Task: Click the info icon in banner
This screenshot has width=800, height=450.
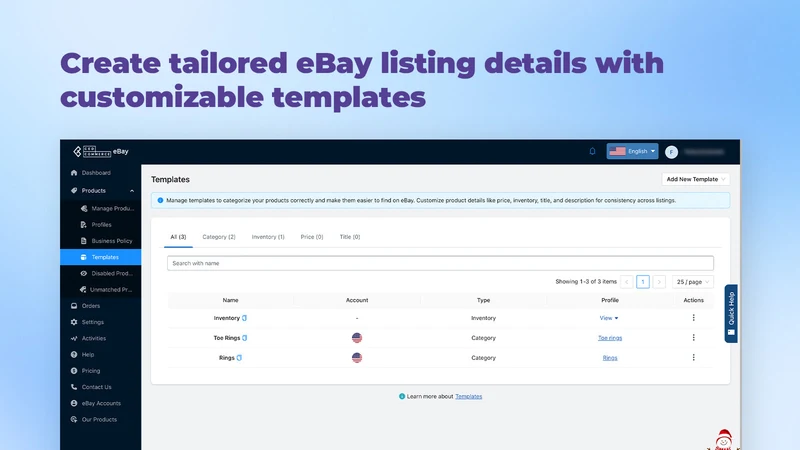Action: [160, 201]
